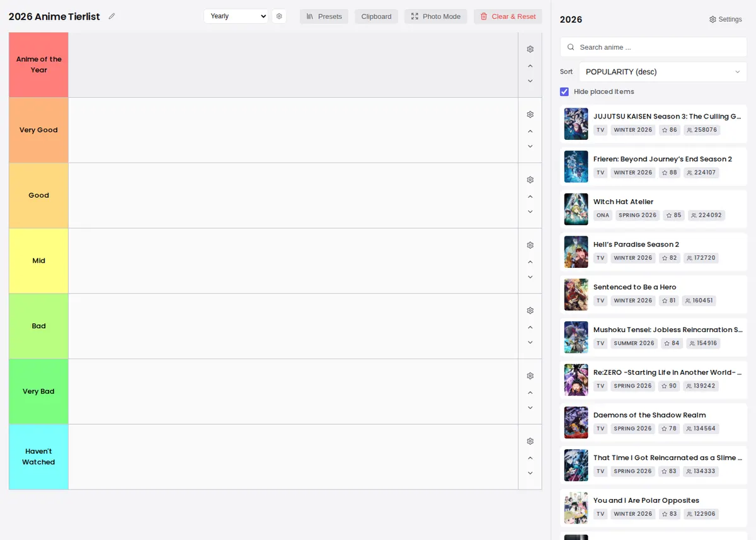Select the yellow Mid tier label

point(38,261)
